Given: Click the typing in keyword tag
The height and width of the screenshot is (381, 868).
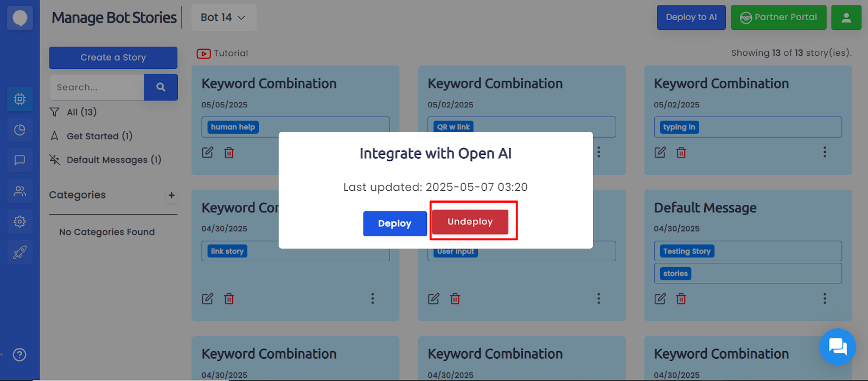Looking at the screenshot, I should [x=679, y=127].
